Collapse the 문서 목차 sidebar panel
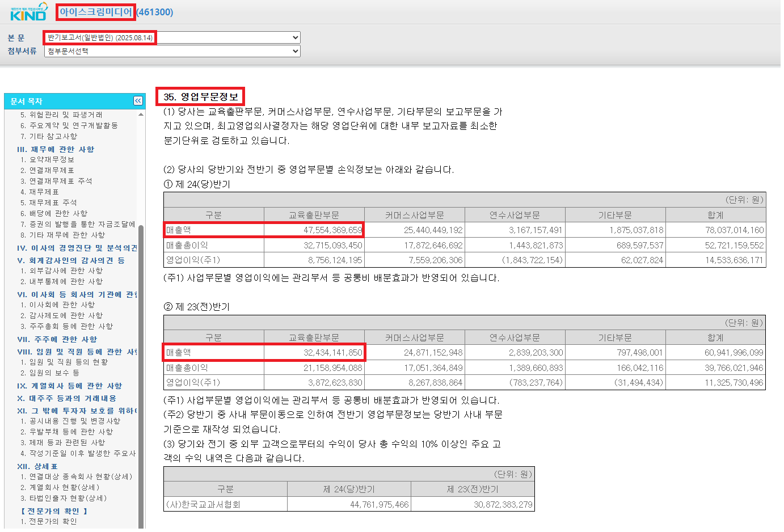Screen dimensions: 784x532 [x=137, y=100]
